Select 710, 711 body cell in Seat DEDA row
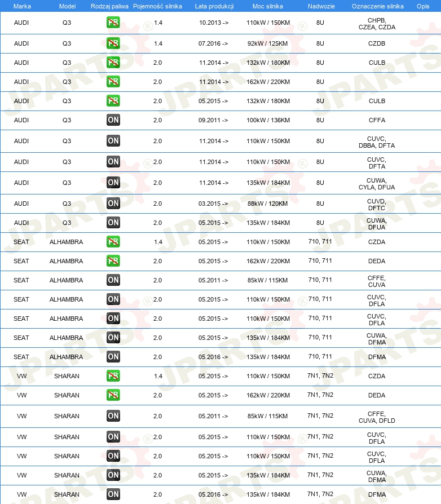The width and height of the screenshot is (441, 504). [x=320, y=260]
